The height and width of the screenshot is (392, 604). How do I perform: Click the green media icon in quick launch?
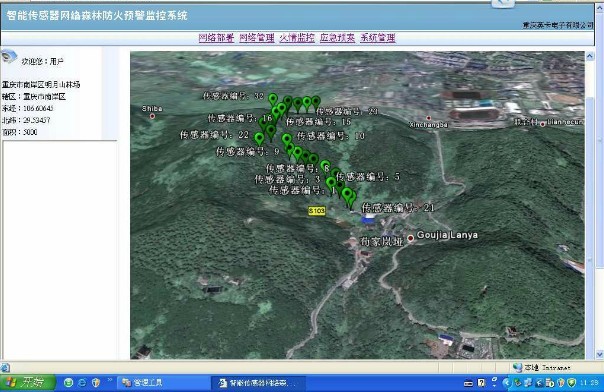click(69, 382)
